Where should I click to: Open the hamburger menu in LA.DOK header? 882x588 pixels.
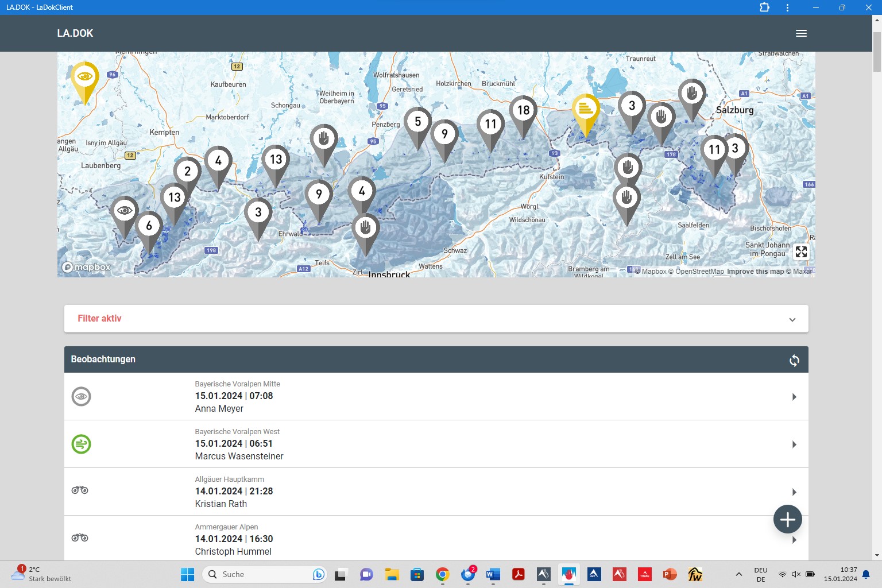[801, 33]
